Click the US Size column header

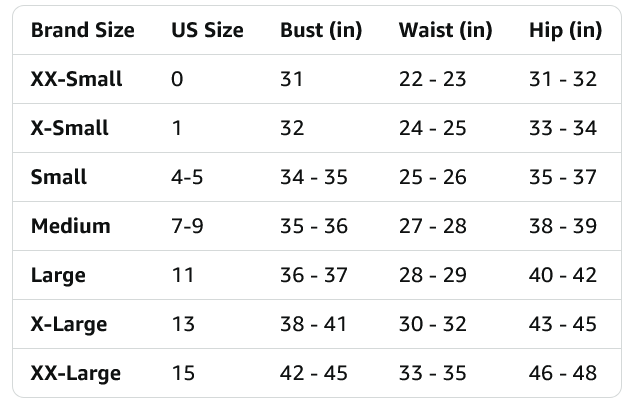[207, 30]
